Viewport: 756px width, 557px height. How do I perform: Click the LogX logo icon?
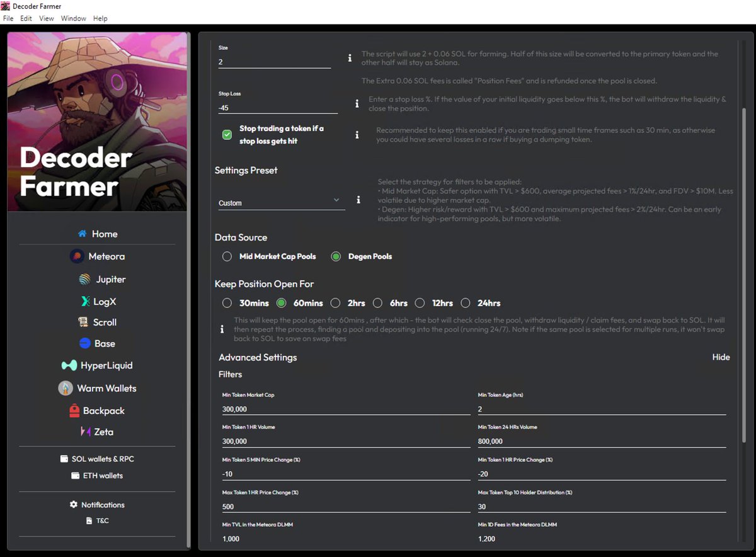[x=86, y=302]
